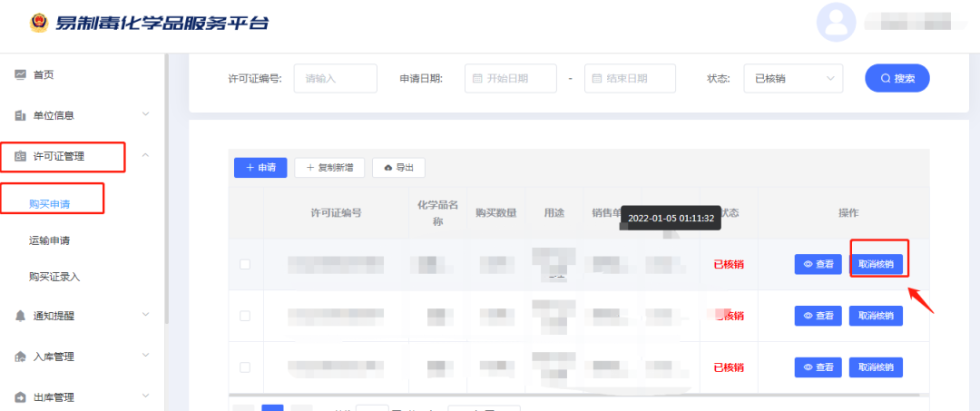Pick the 开始日期 start date field
The image size is (980, 411).
(510, 79)
